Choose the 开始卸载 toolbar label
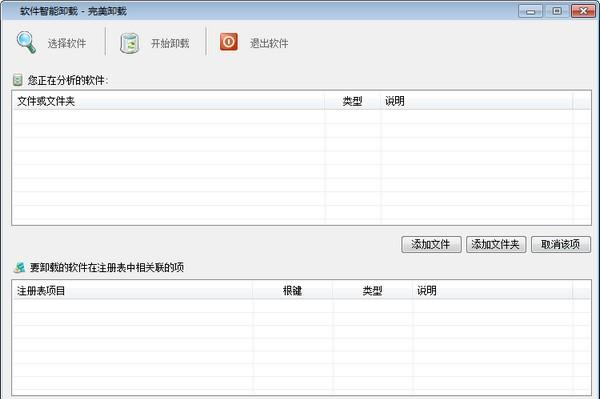This screenshot has width=600, height=399. [170, 43]
